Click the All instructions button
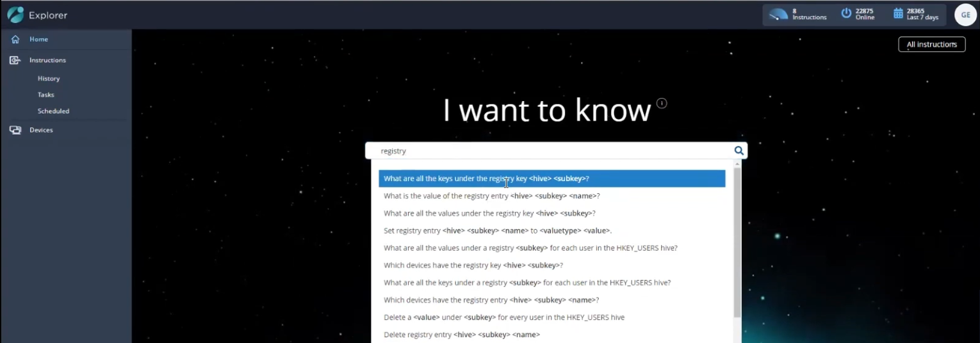The width and height of the screenshot is (980, 343). pyautogui.click(x=932, y=44)
